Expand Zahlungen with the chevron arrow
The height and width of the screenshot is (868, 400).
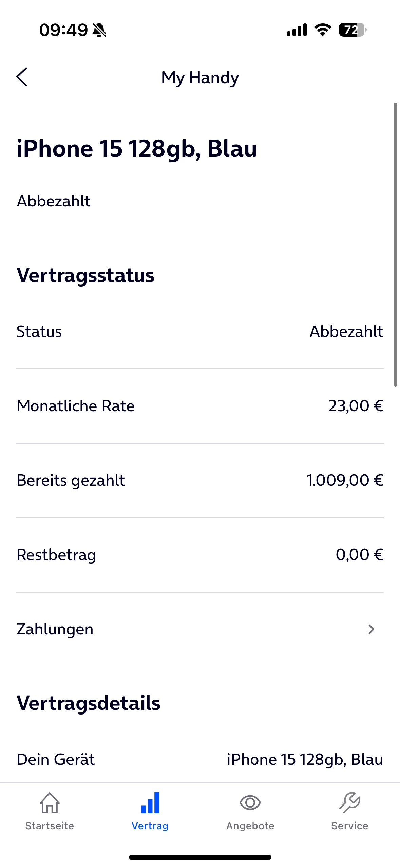(371, 629)
